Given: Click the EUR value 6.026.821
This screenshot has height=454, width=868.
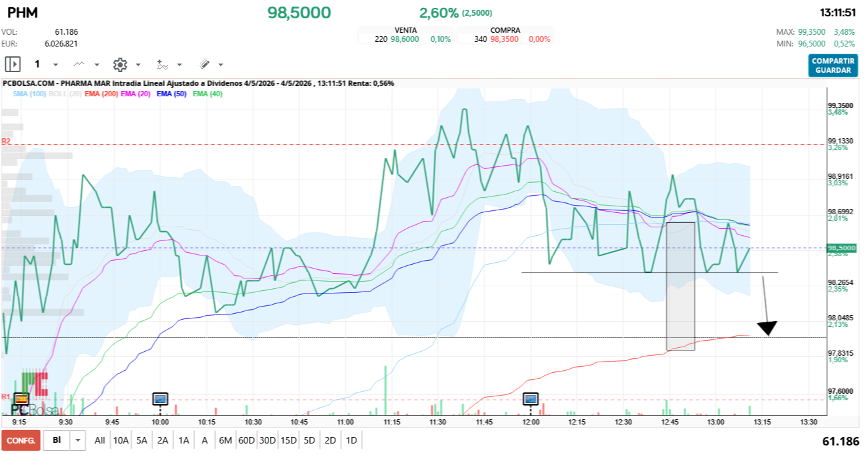Looking at the screenshot, I should [x=62, y=43].
